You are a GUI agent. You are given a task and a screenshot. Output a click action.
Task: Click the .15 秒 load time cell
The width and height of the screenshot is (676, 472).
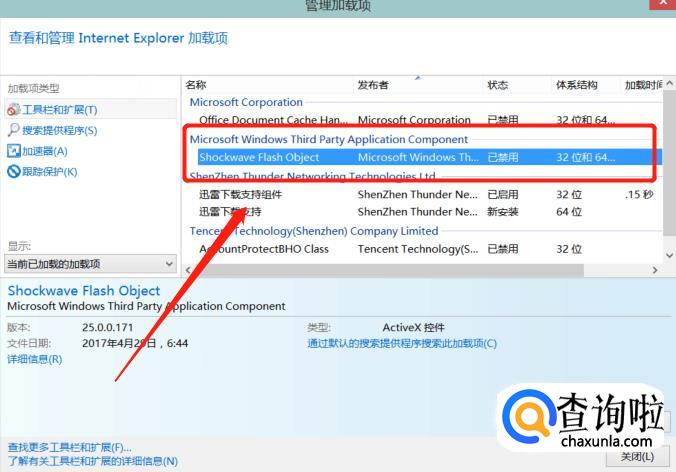[x=639, y=194]
